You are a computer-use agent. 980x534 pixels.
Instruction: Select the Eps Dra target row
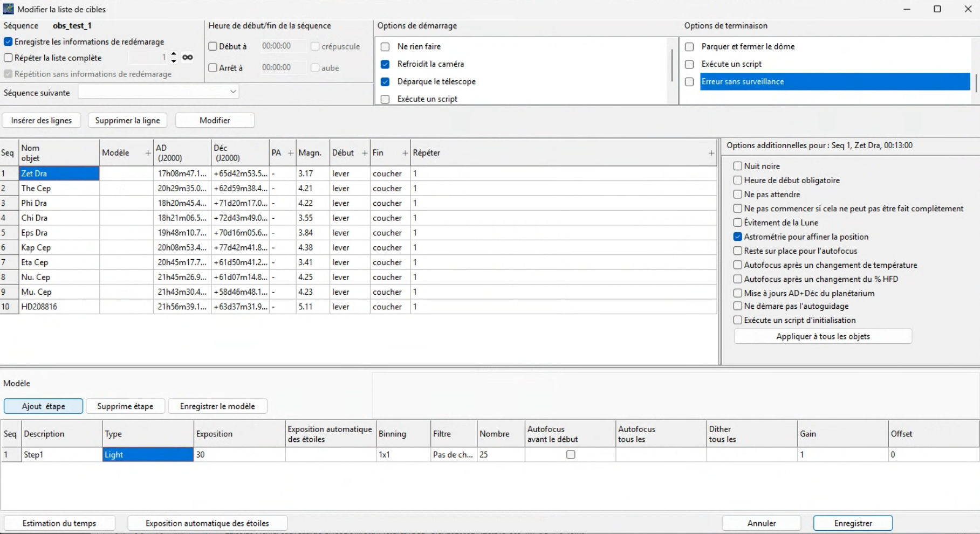point(359,233)
